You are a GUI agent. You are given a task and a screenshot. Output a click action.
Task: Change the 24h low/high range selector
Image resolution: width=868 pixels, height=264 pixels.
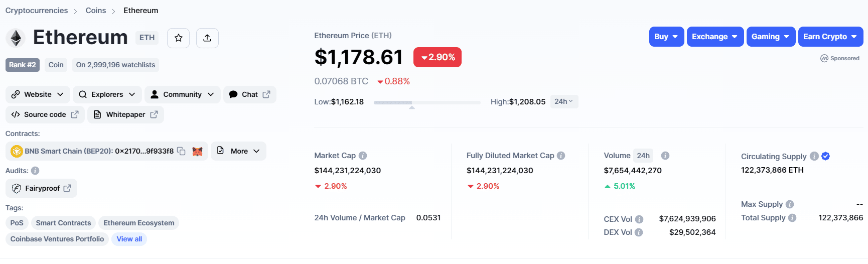tap(564, 101)
